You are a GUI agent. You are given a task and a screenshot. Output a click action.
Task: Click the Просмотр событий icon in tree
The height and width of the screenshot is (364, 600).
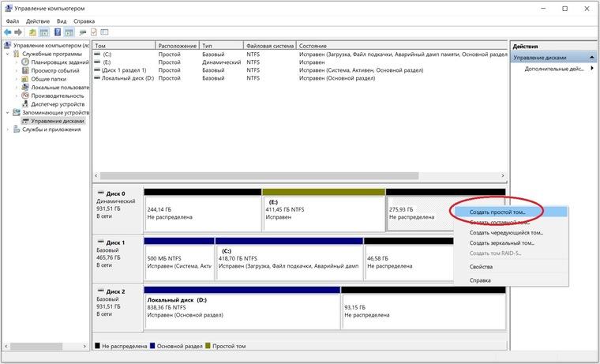(25, 70)
